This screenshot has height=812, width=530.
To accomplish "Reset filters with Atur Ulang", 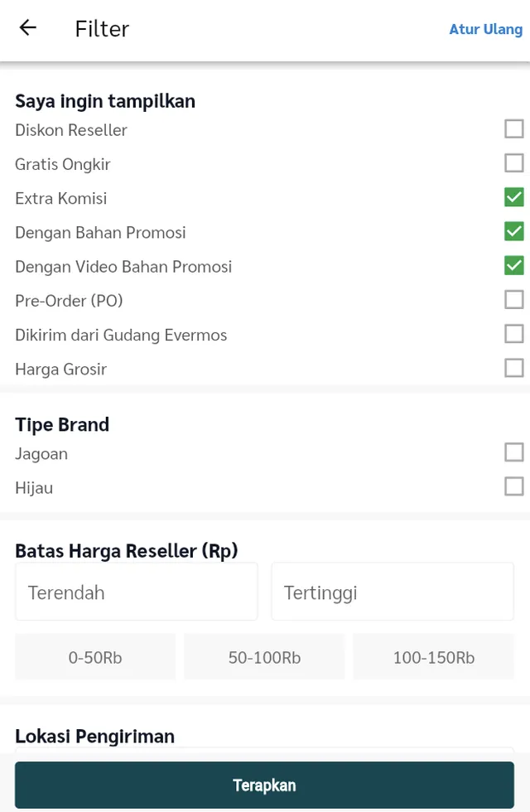I will click(485, 29).
